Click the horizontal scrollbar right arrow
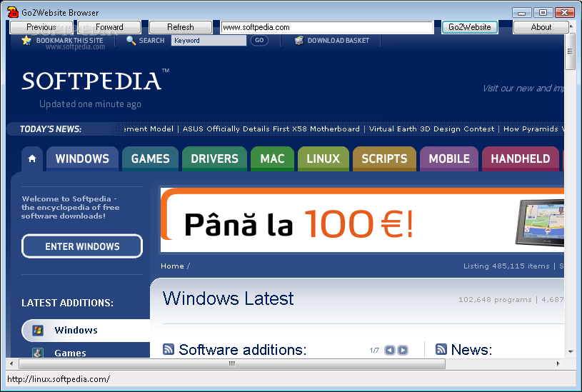This screenshot has height=392, width=582. (558, 363)
